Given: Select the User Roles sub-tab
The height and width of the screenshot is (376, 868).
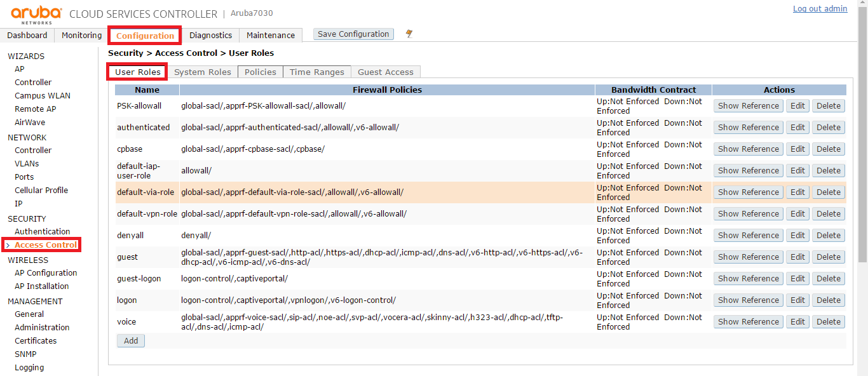Looking at the screenshot, I should pyautogui.click(x=137, y=72).
